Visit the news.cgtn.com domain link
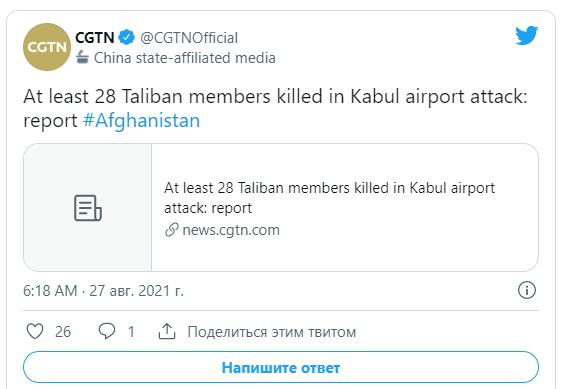Image resolution: width=587 pixels, height=389 pixels. 231,230
